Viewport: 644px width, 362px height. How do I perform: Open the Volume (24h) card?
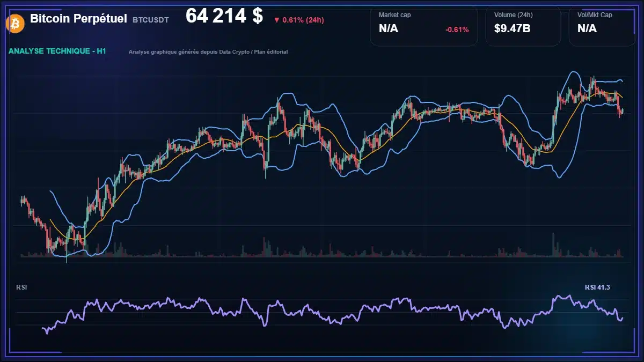tap(523, 25)
